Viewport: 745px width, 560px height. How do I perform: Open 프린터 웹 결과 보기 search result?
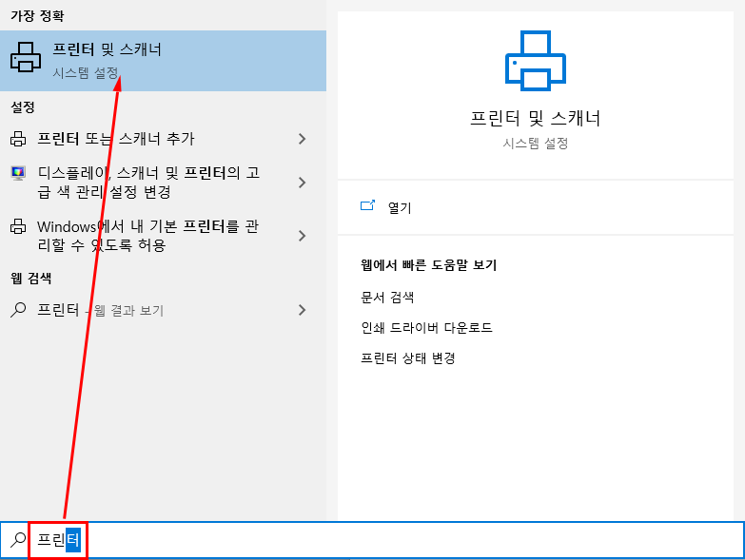[x=163, y=310]
